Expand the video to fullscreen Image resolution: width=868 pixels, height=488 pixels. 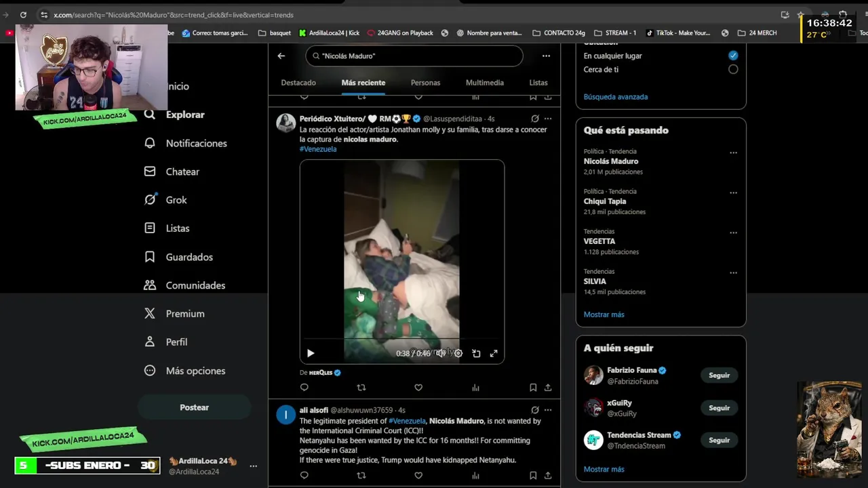click(494, 353)
